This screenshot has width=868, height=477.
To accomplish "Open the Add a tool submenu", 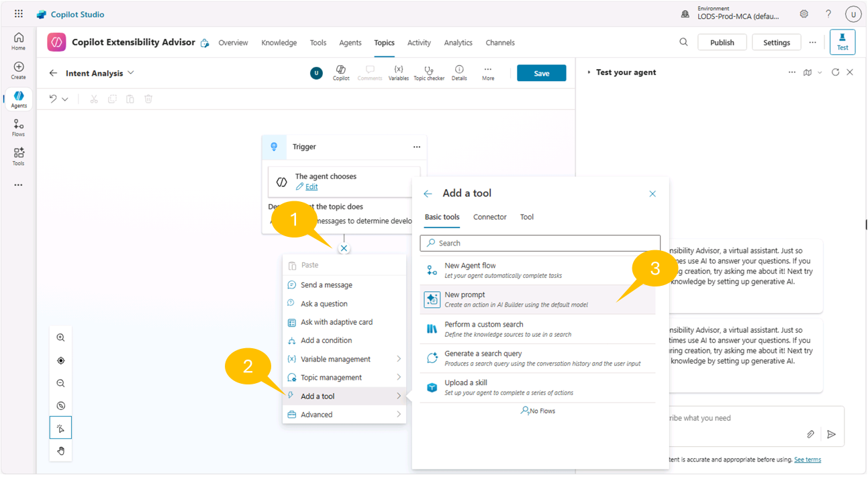I will point(344,396).
